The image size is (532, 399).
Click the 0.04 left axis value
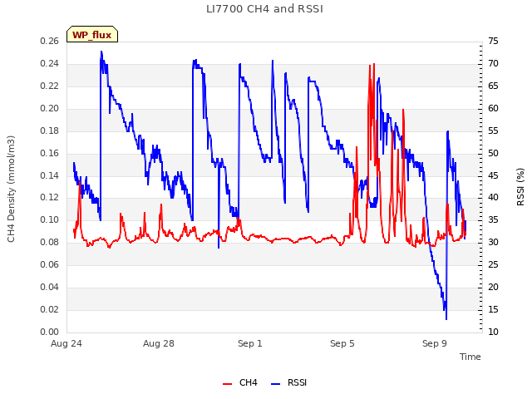pos(50,287)
